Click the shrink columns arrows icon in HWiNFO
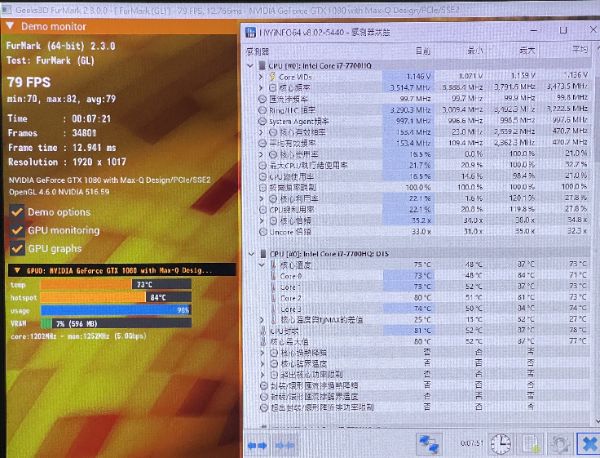The height and width of the screenshot is (458, 600). click(285, 445)
